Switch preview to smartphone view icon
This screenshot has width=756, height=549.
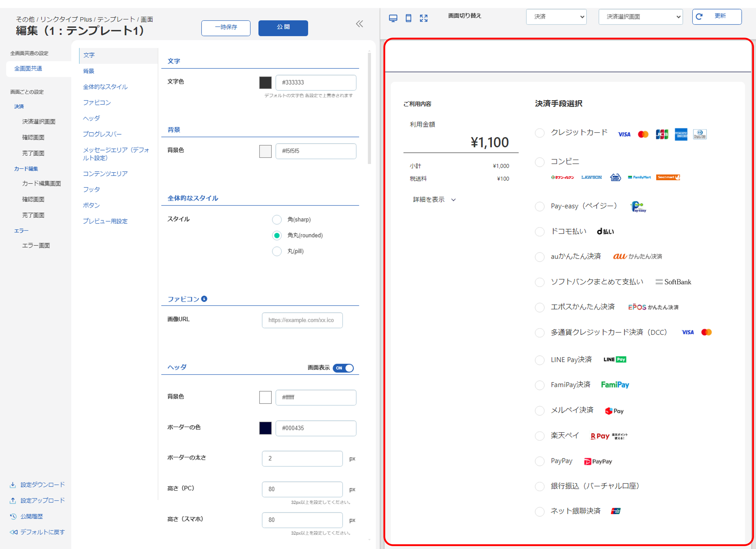408,18
